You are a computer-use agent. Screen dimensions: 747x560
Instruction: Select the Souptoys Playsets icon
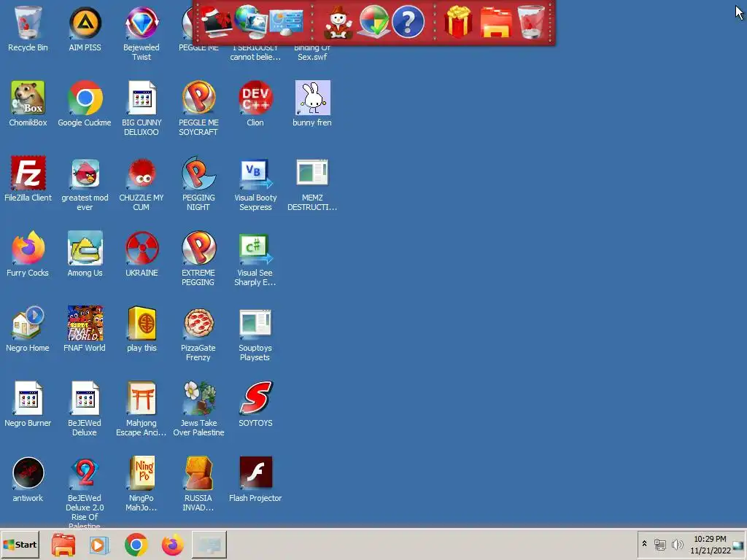point(255,334)
